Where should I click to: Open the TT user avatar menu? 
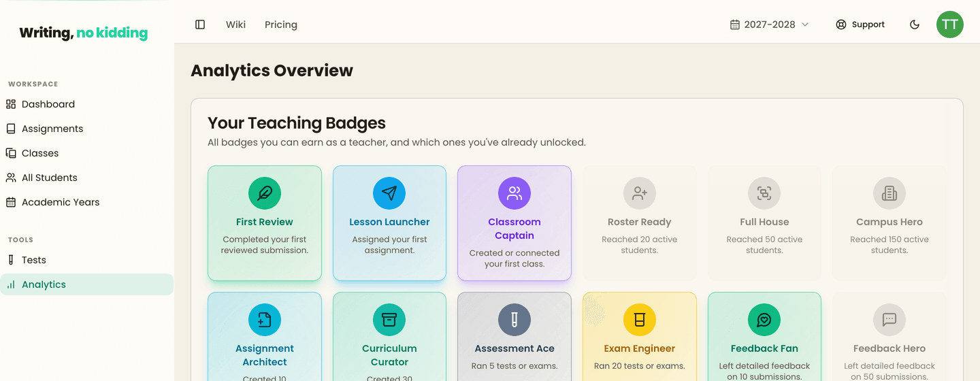click(950, 24)
